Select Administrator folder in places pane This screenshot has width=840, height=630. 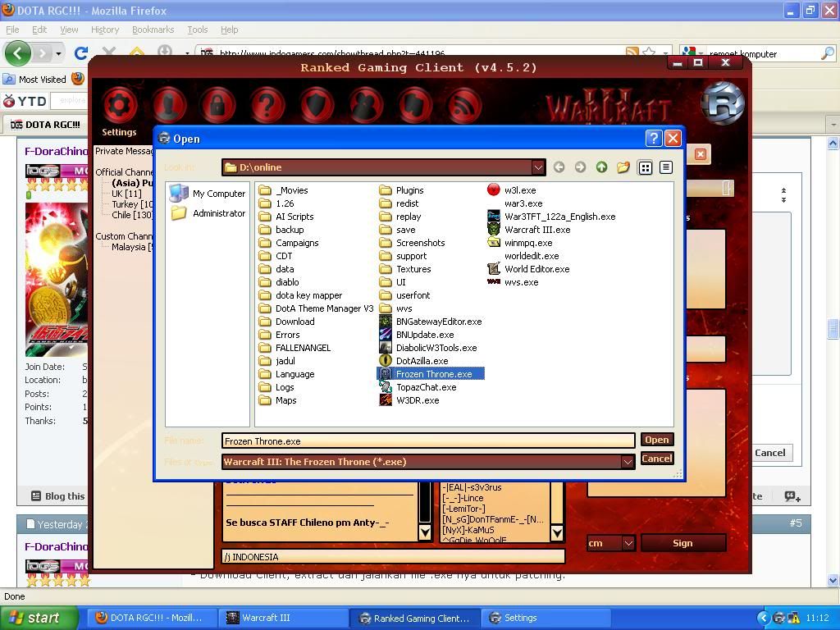point(208,213)
